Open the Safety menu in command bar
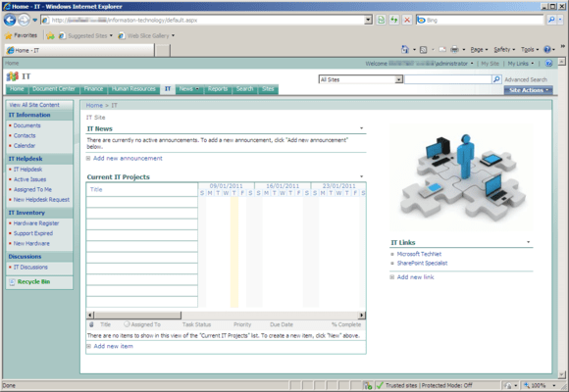The height and width of the screenshot is (392, 569). click(x=504, y=49)
